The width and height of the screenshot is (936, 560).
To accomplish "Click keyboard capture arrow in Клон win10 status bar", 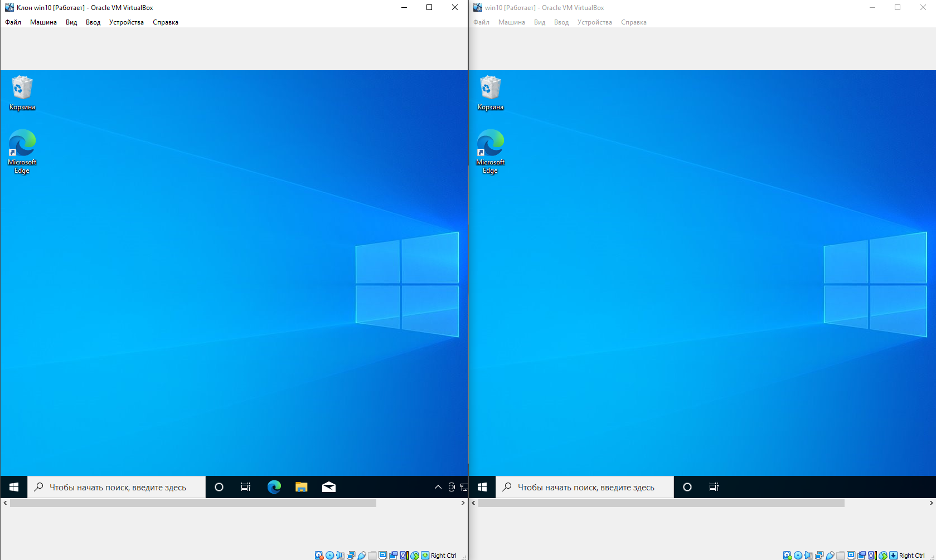I will [x=425, y=555].
